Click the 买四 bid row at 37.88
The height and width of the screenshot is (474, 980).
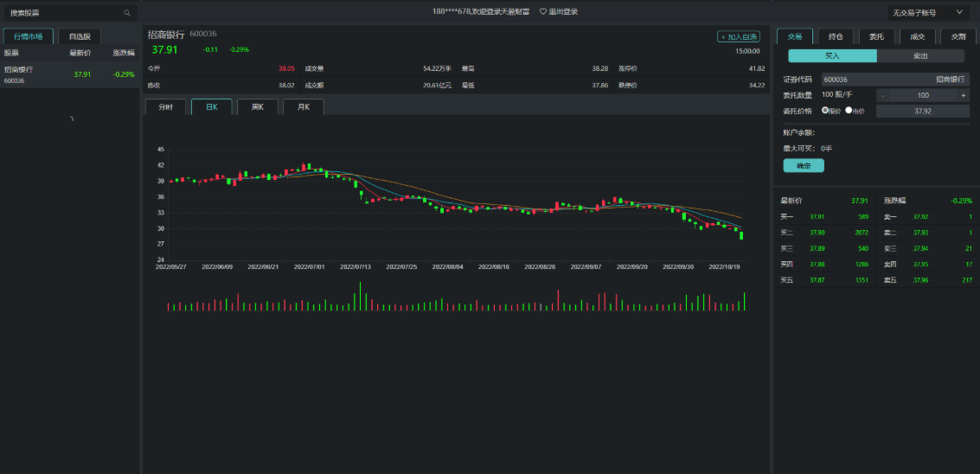(823, 265)
